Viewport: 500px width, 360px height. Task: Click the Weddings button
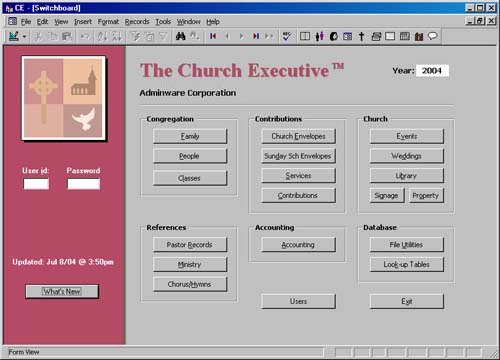coord(407,156)
